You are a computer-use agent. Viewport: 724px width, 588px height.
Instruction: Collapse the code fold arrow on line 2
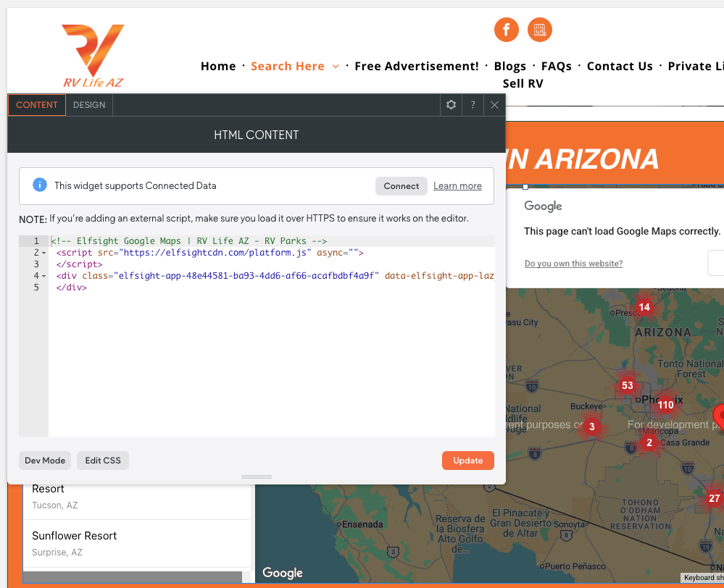click(x=44, y=253)
